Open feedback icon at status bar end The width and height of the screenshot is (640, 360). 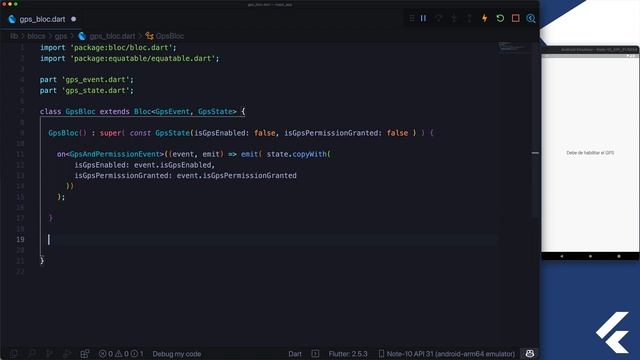pyautogui.click(x=530, y=353)
